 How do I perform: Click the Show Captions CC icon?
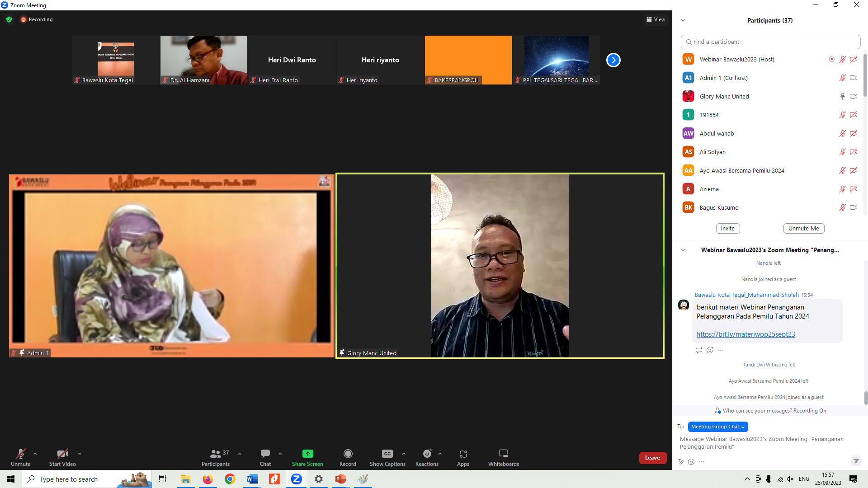(x=387, y=454)
